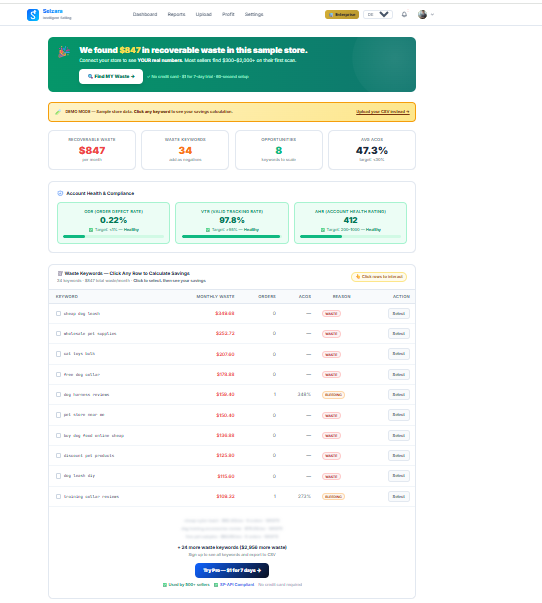Click the Bleeding tag in training collar reviews row
This screenshot has width=542, height=603.
pyautogui.click(x=333, y=496)
